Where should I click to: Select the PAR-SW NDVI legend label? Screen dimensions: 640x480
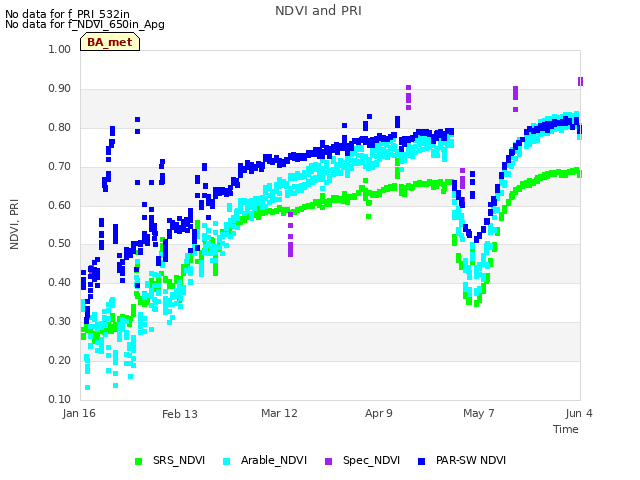(471, 460)
